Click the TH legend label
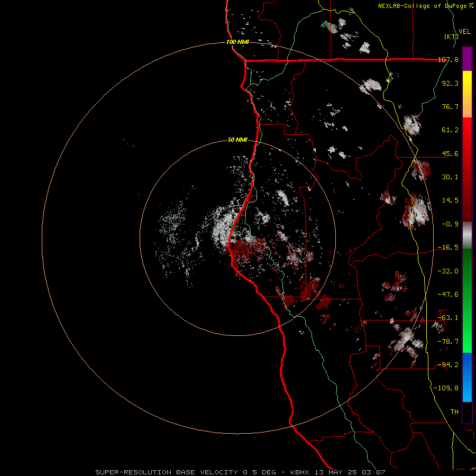This screenshot has height=476, width=476. click(x=454, y=411)
